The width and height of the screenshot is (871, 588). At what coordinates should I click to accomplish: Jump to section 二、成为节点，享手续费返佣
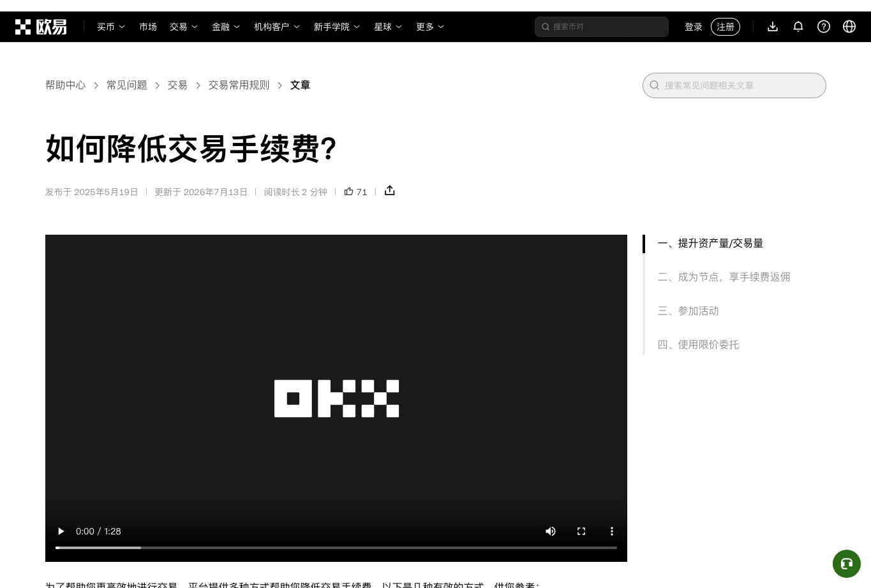click(724, 277)
